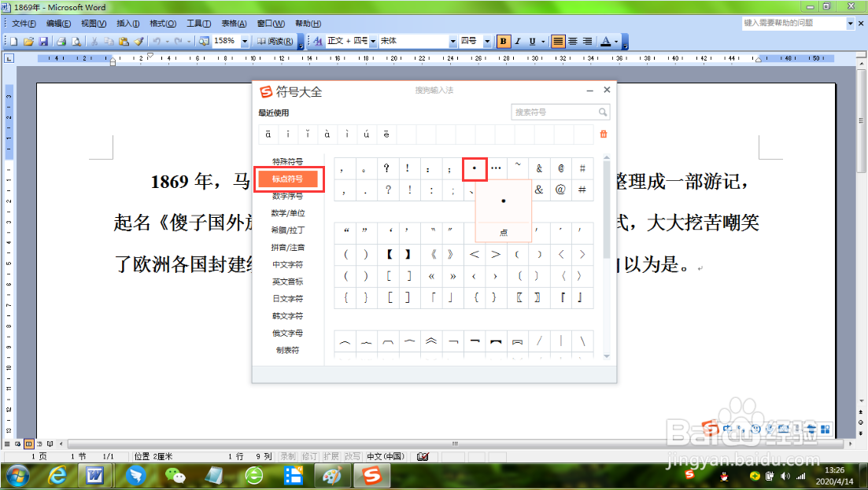Insert the 《 book title bracket symbol
868x490 pixels.
click(432, 254)
